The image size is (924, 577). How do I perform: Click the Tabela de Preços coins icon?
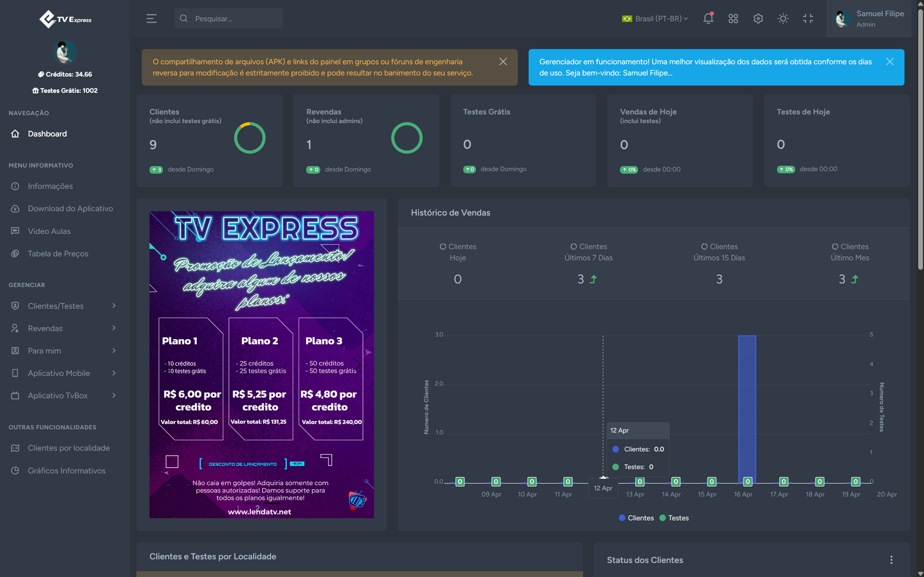[16, 254]
